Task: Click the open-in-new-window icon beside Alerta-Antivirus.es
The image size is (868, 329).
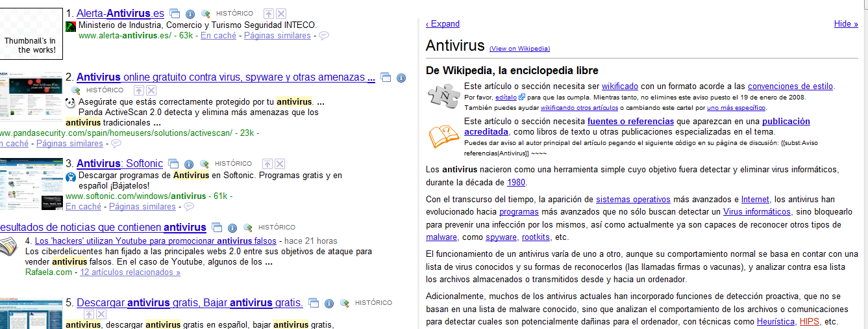Action: 174,14
